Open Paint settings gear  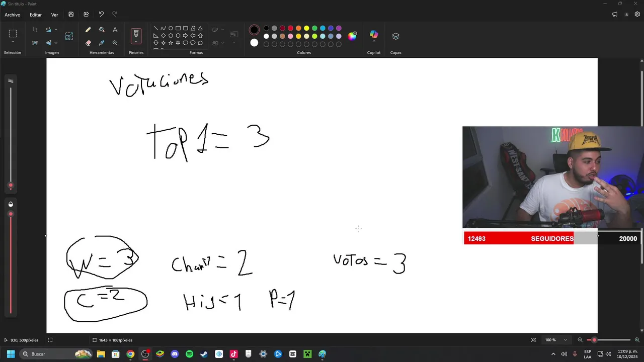tap(637, 15)
